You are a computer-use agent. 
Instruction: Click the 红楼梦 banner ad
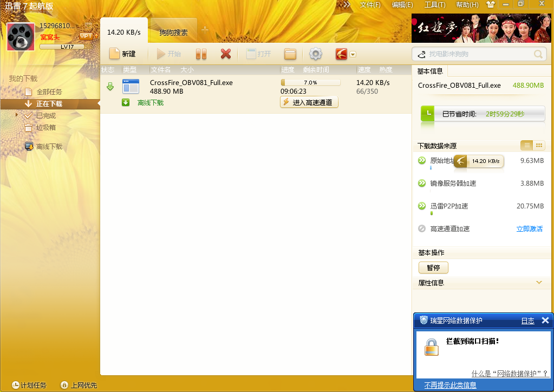click(x=481, y=28)
